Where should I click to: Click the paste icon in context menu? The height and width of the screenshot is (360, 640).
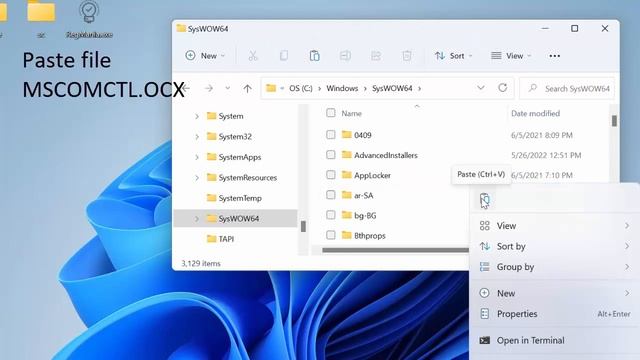484,200
